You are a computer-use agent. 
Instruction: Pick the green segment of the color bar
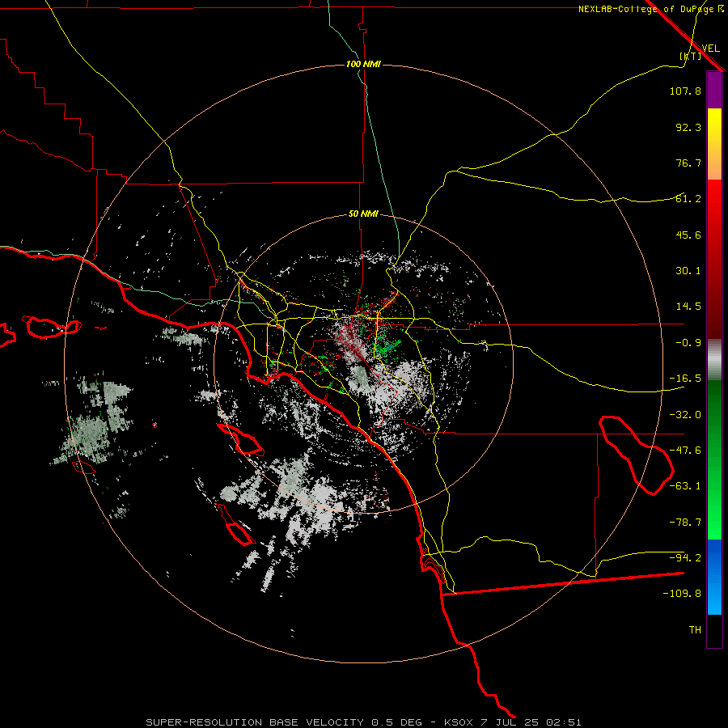pos(714,459)
